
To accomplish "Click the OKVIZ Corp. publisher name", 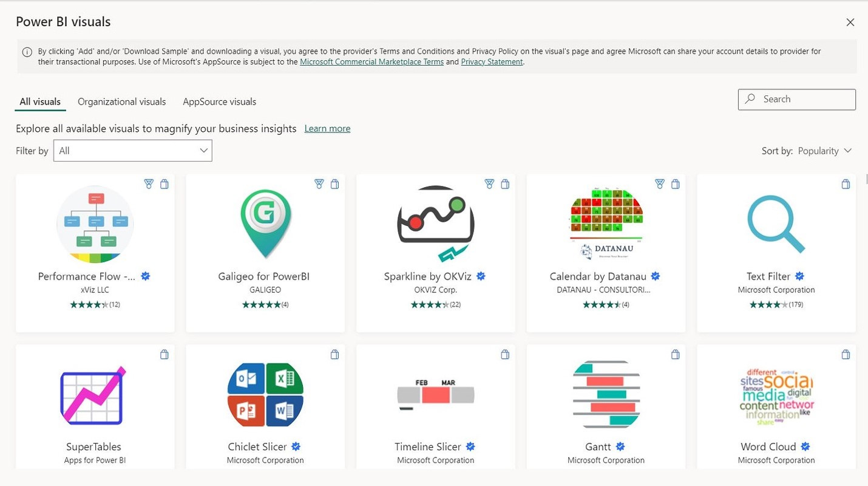I will click(435, 290).
